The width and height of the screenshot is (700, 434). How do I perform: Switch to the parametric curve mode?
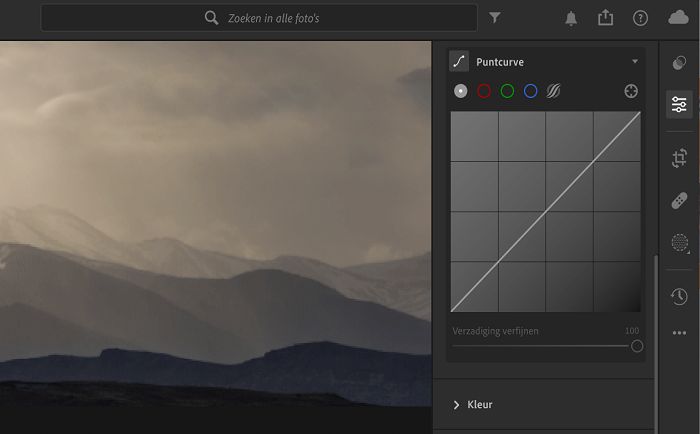tap(554, 91)
